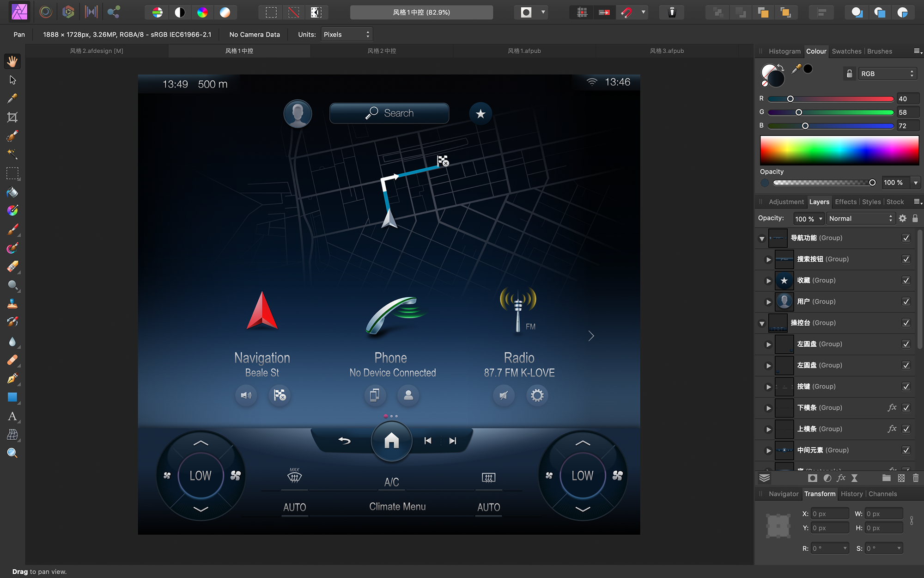Select the Crop tool
Screen dimensions: 924x578
point(12,117)
